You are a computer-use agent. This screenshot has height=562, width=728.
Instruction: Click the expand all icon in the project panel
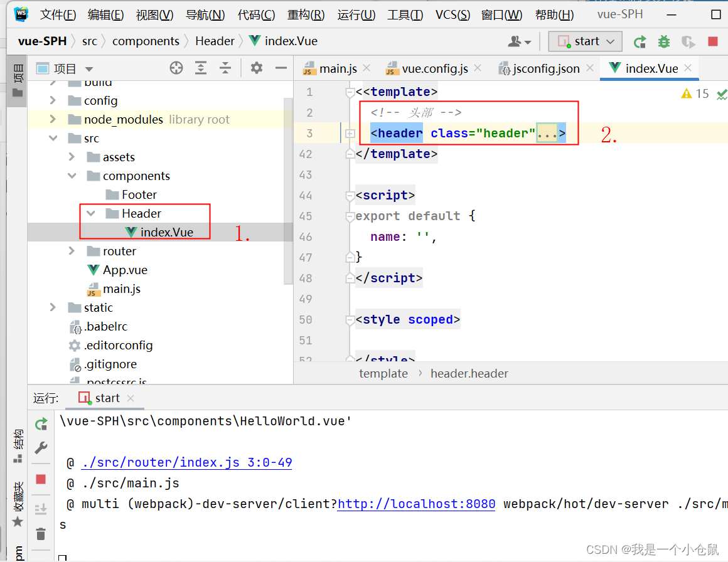point(201,68)
